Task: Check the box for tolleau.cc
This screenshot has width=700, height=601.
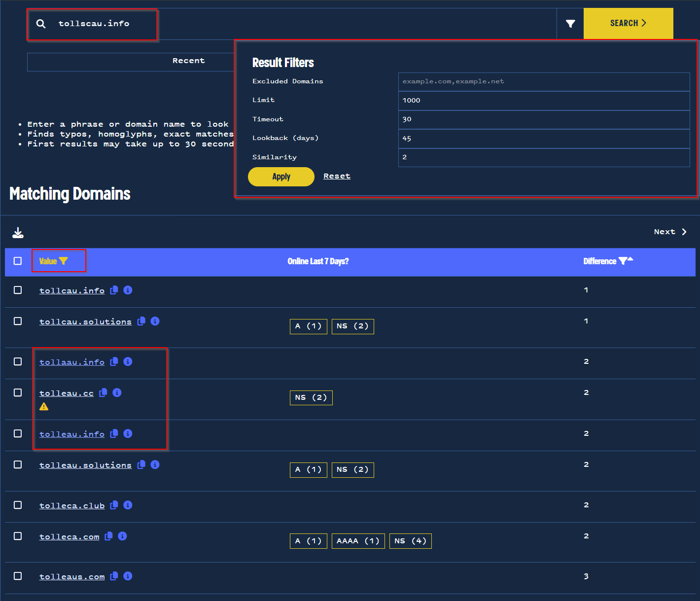Action: coord(18,392)
